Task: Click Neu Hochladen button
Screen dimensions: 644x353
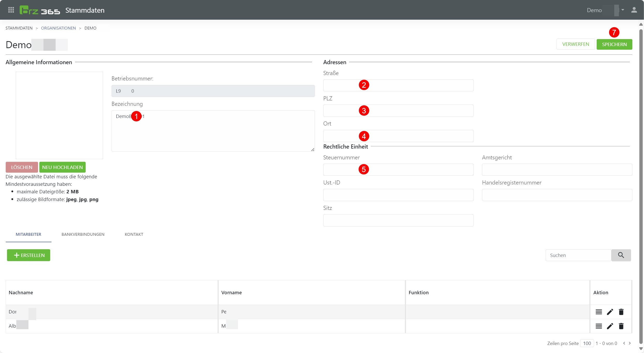Action: [x=62, y=167]
